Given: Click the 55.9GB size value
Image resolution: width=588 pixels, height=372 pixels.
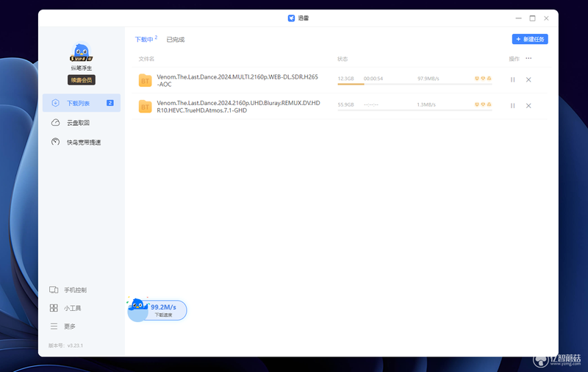Looking at the screenshot, I should tap(345, 104).
